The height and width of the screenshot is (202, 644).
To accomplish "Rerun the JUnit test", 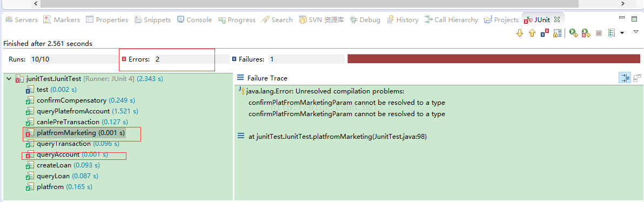I will (573, 33).
